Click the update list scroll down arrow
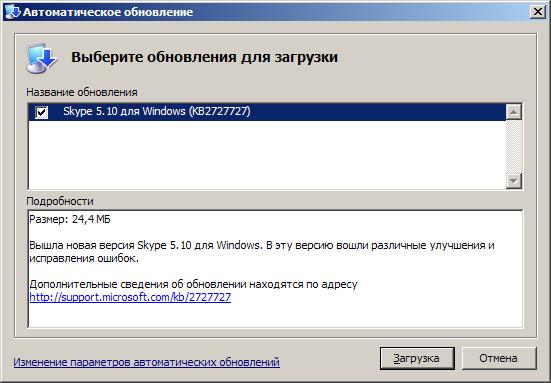The image size is (551, 383). tap(513, 181)
